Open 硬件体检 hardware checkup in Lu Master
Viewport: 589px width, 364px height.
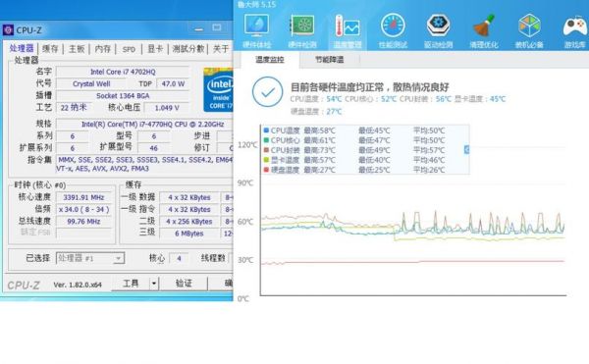pos(256,30)
